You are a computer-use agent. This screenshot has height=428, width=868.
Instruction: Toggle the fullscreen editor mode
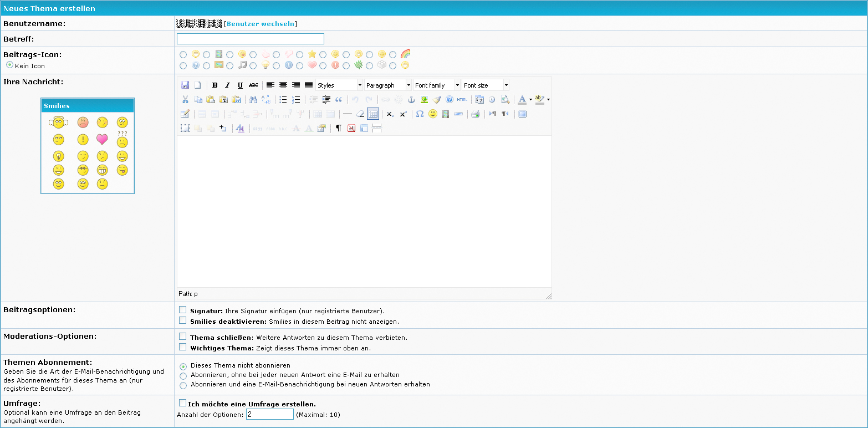522,114
